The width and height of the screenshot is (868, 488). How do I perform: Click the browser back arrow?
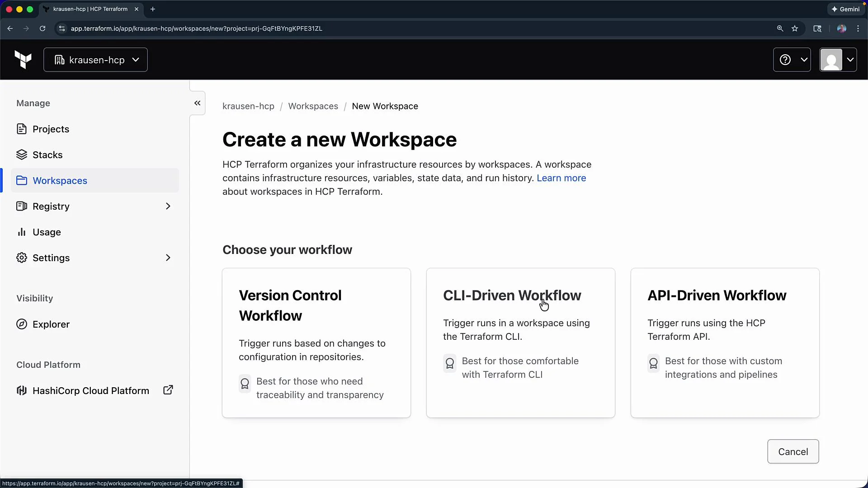tap(10, 28)
